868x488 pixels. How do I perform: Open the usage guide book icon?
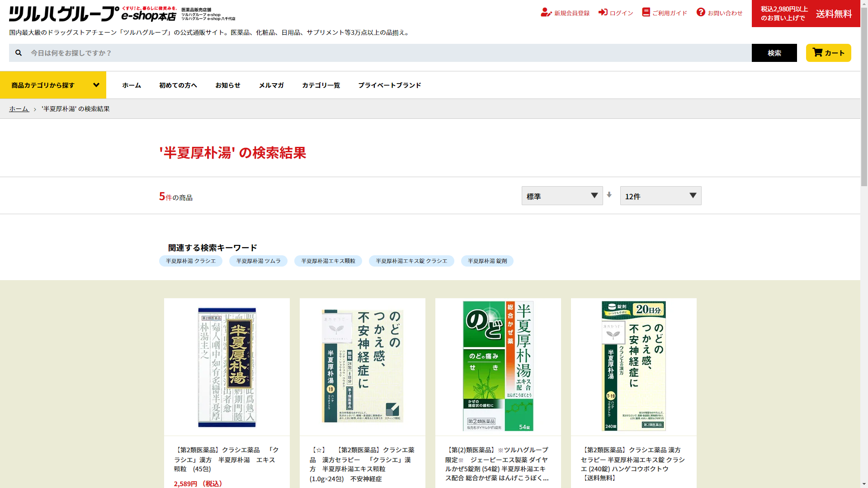click(646, 12)
